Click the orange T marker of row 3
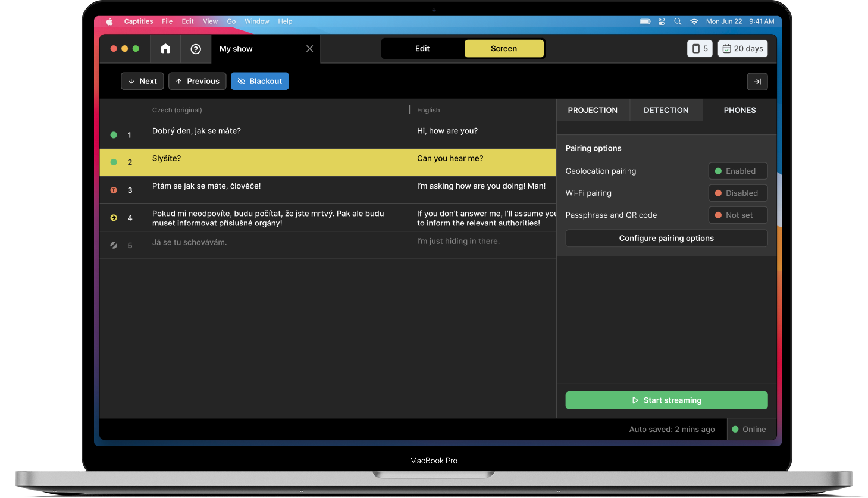The width and height of the screenshot is (868, 498). point(114,190)
